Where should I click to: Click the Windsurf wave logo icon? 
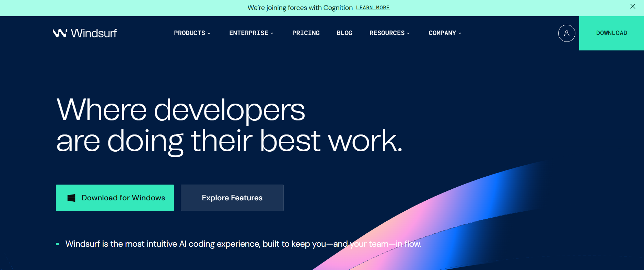[x=60, y=33]
